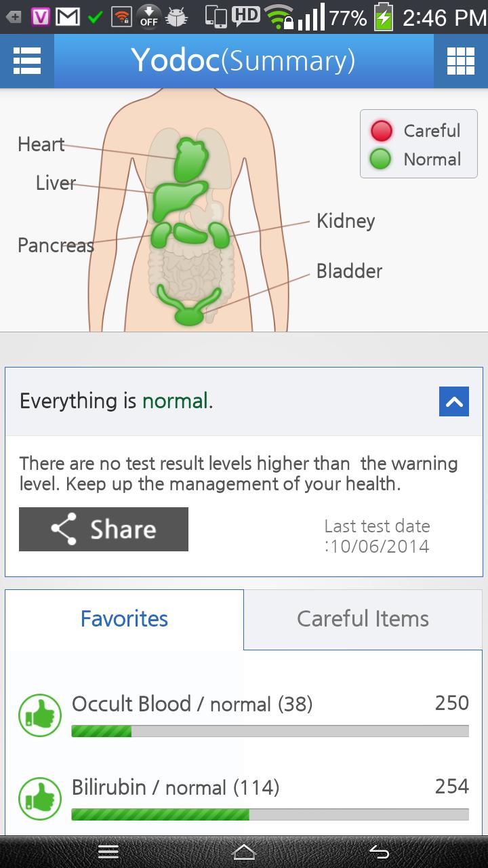Screen dimensions: 488x868
Task: Select the Kidney label on diagram
Action: [346, 221]
